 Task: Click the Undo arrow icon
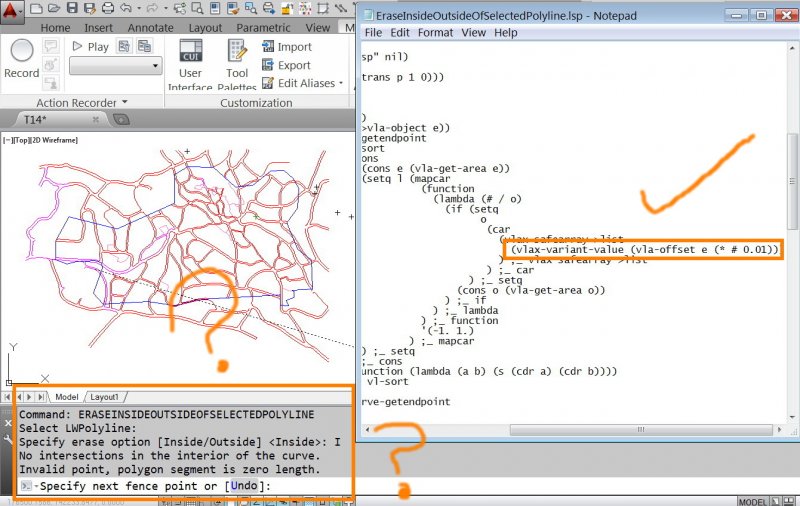pyautogui.click(x=126, y=8)
